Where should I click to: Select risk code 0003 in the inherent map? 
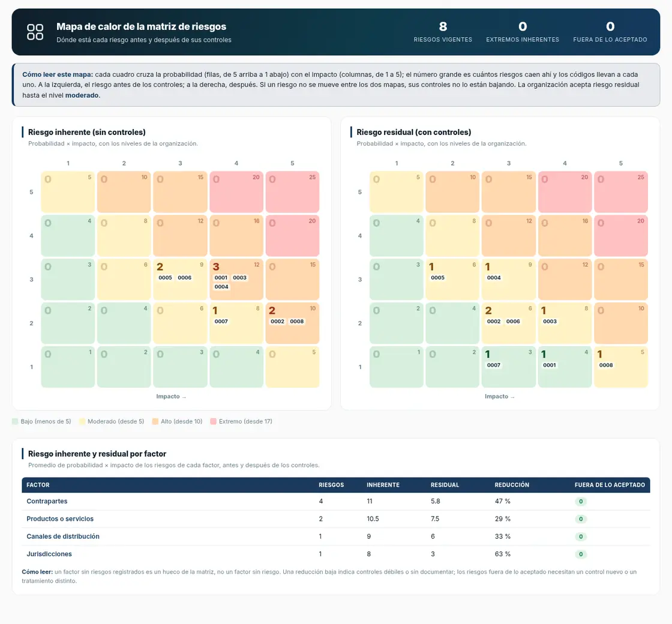point(239,278)
